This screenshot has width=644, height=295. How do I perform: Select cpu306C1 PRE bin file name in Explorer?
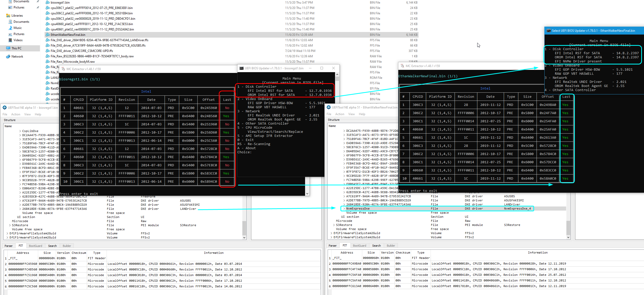pos(91,8)
